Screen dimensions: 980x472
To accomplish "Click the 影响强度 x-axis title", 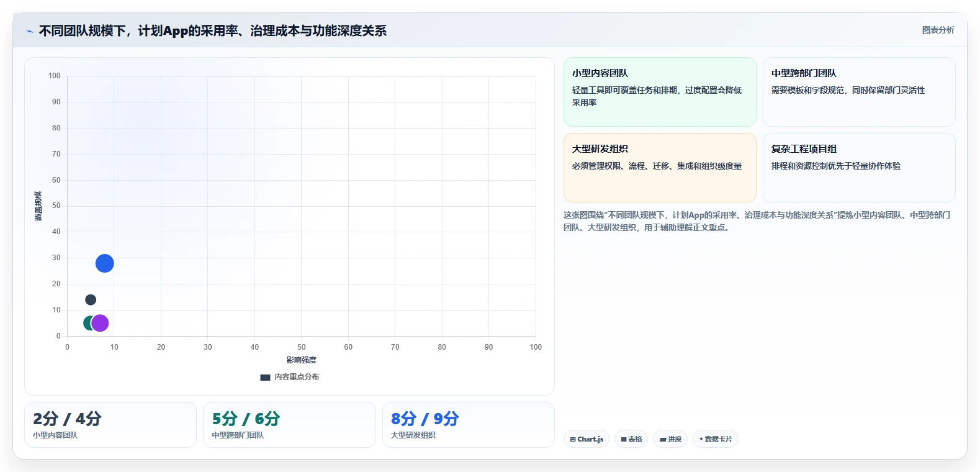I will click(302, 360).
